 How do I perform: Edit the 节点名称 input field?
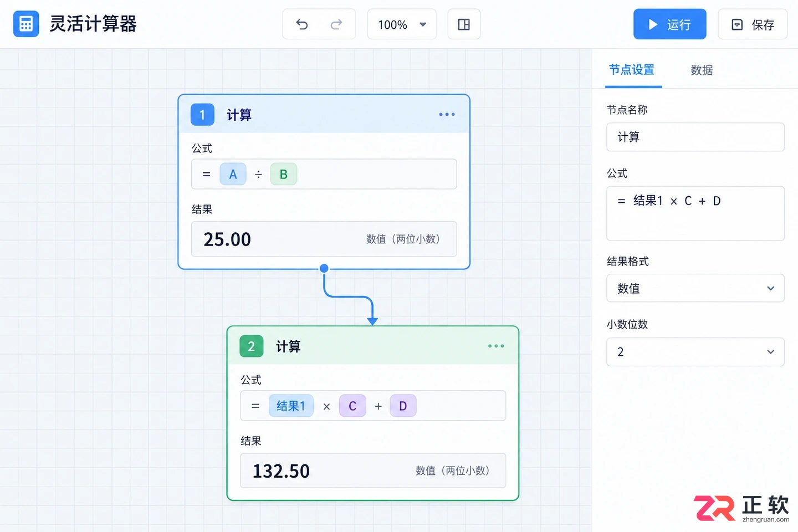tap(695, 137)
